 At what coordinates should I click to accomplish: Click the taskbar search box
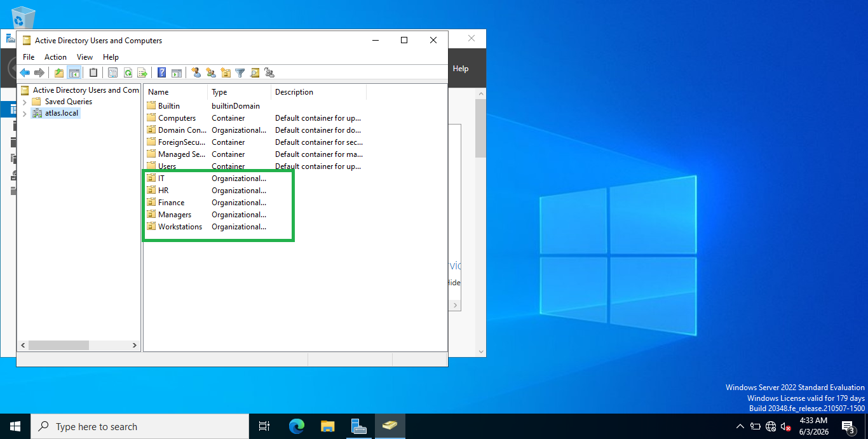click(140, 426)
